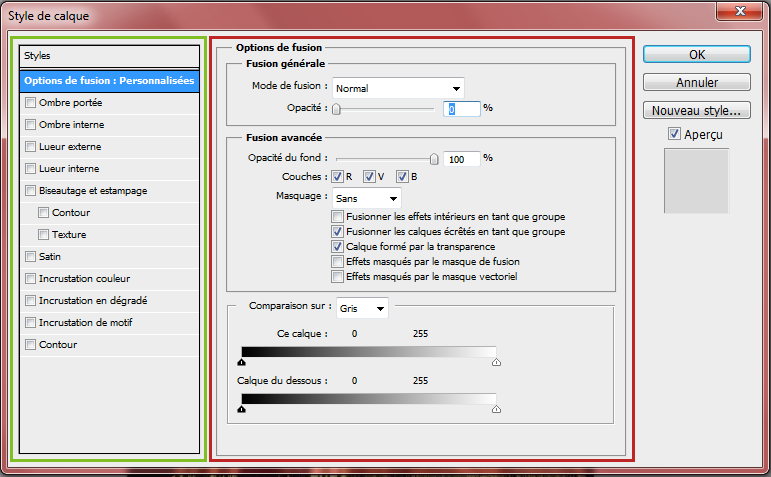
Task: Click the Opacité du fond slider handle
Action: tap(434, 158)
